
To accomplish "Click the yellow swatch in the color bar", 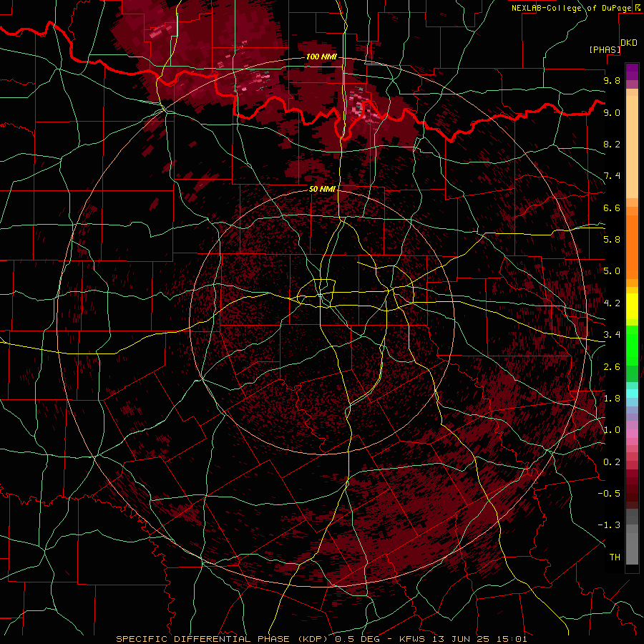I will (632, 306).
